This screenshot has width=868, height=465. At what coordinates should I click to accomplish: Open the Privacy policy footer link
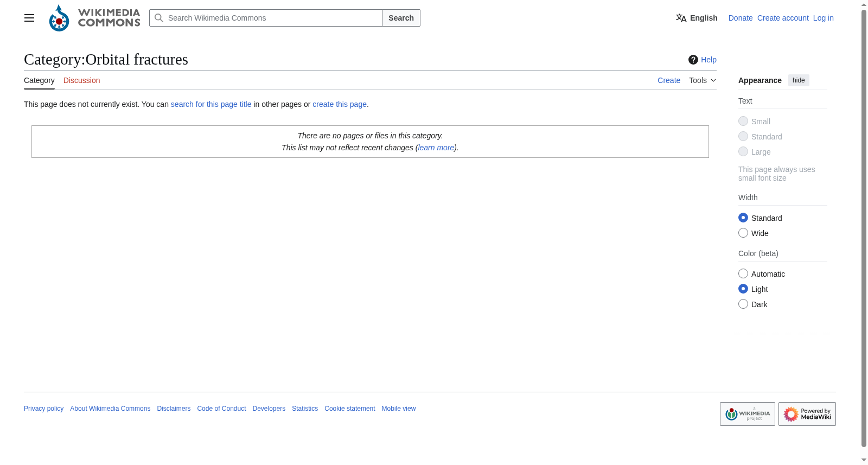pos(43,409)
